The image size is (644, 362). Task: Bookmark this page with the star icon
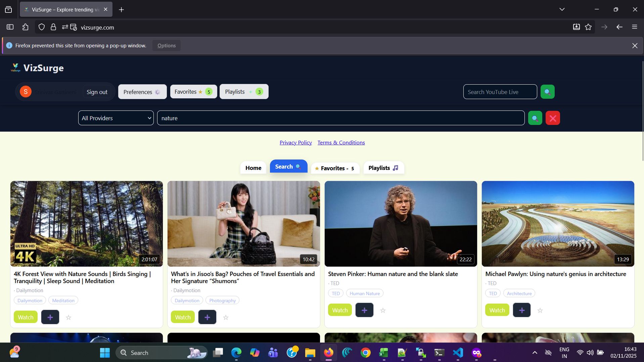[x=588, y=27]
